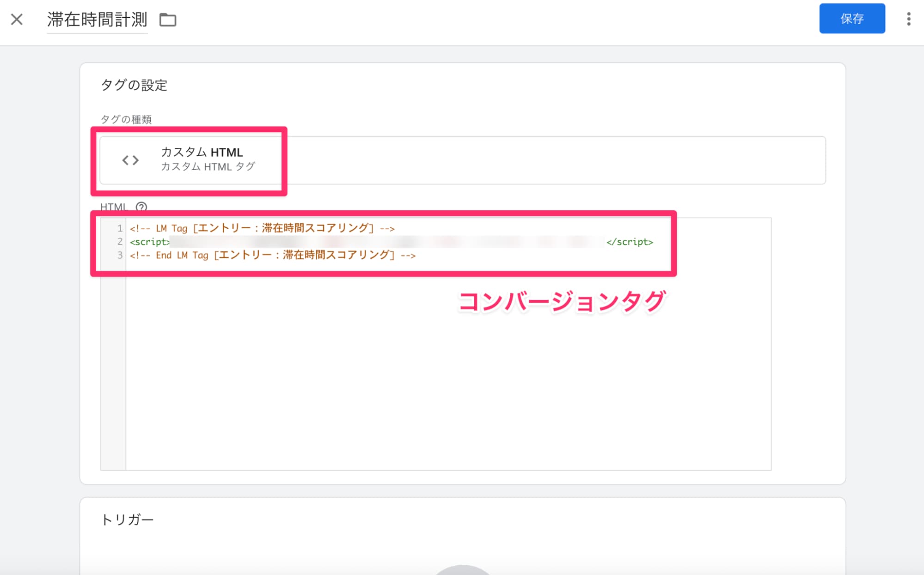The width and height of the screenshot is (924, 575).
Task: Click the help icon next to HTML label
Action: pos(141,208)
